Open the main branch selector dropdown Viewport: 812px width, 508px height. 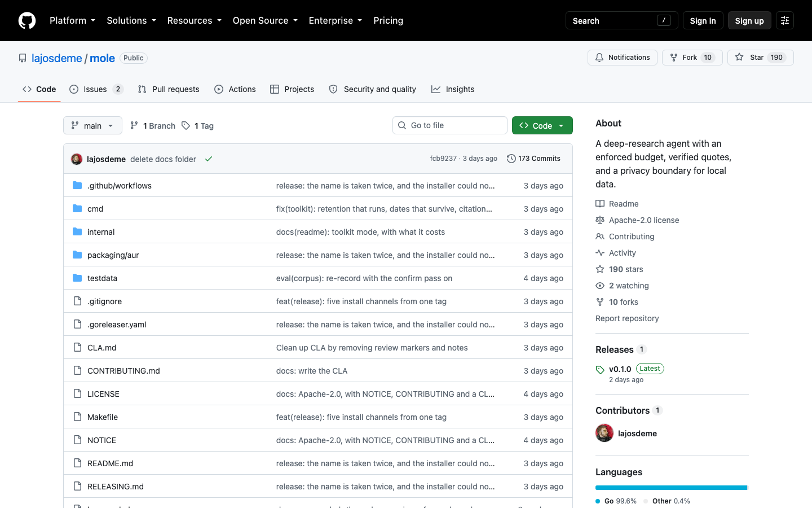click(92, 125)
